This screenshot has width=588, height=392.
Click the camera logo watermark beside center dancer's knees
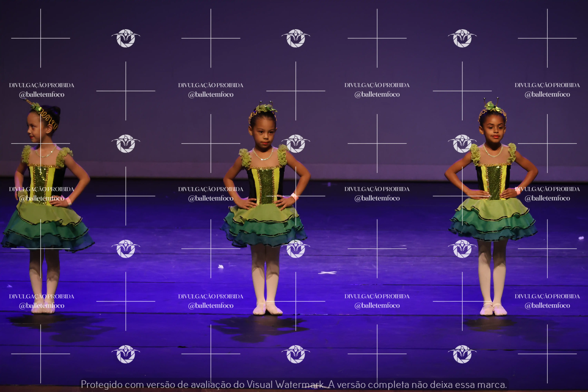[x=296, y=249]
